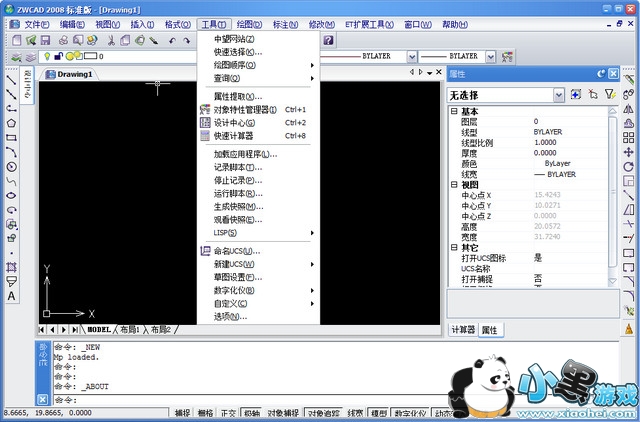Choose 选项 in Tools menu

click(x=258, y=316)
